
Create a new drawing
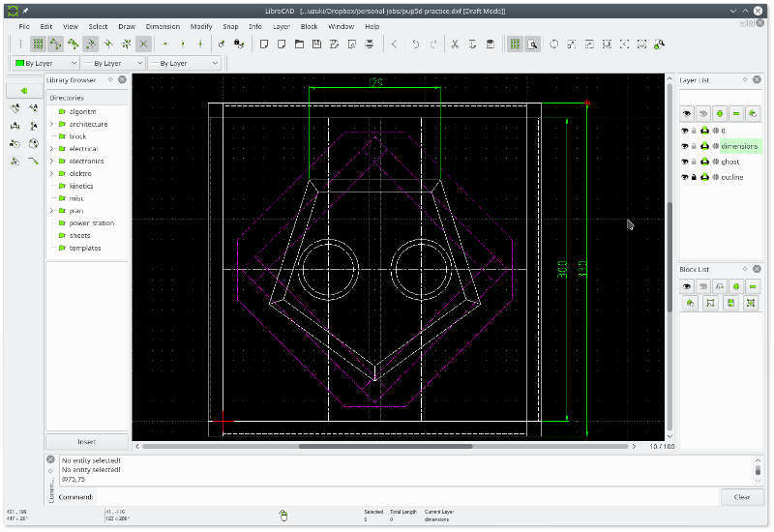(264, 44)
